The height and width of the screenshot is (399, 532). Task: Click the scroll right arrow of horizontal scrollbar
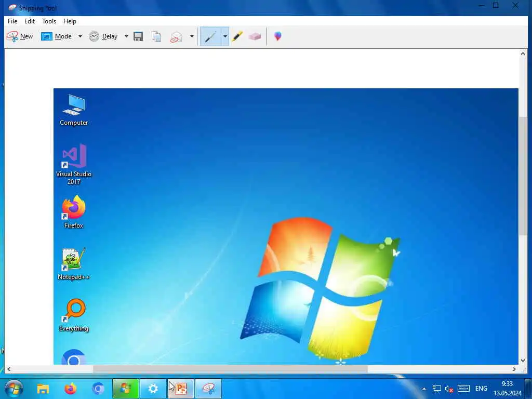(514, 369)
